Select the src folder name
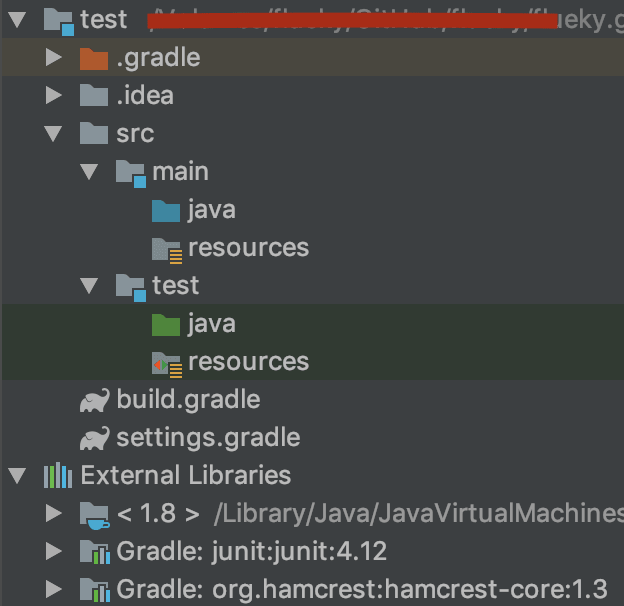This screenshot has width=624, height=606. click(135, 134)
